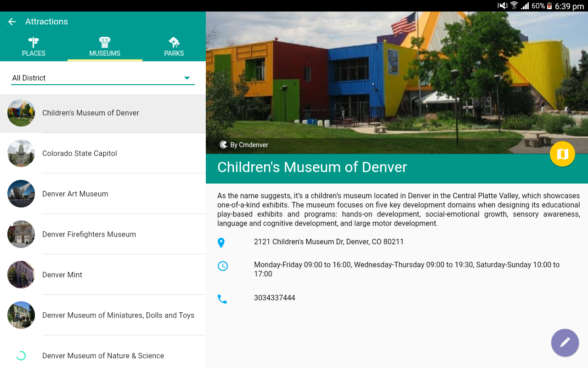The image size is (588, 368).
Task: Open Denver Museum of Miniatures, Dolls and Toys
Action: tap(103, 315)
